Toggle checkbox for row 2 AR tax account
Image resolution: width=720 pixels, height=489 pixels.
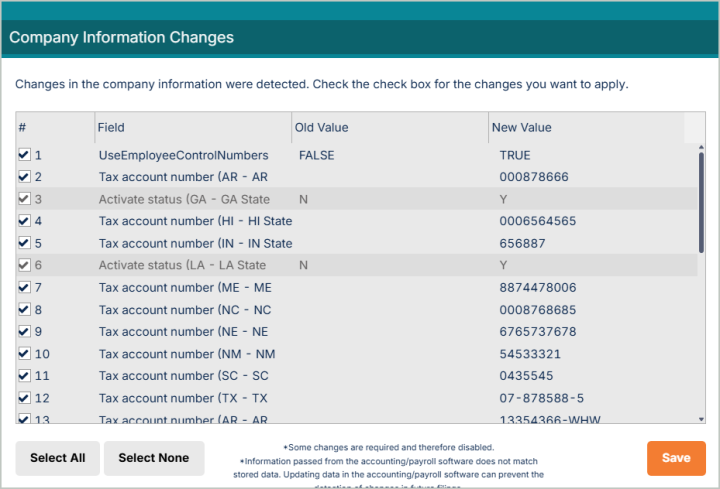[x=24, y=177]
